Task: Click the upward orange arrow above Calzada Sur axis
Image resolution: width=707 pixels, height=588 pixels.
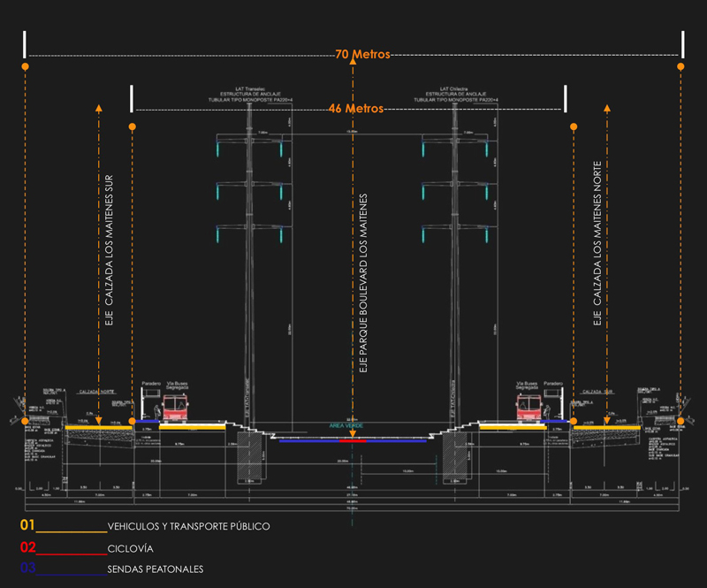Action: coord(98,109)
